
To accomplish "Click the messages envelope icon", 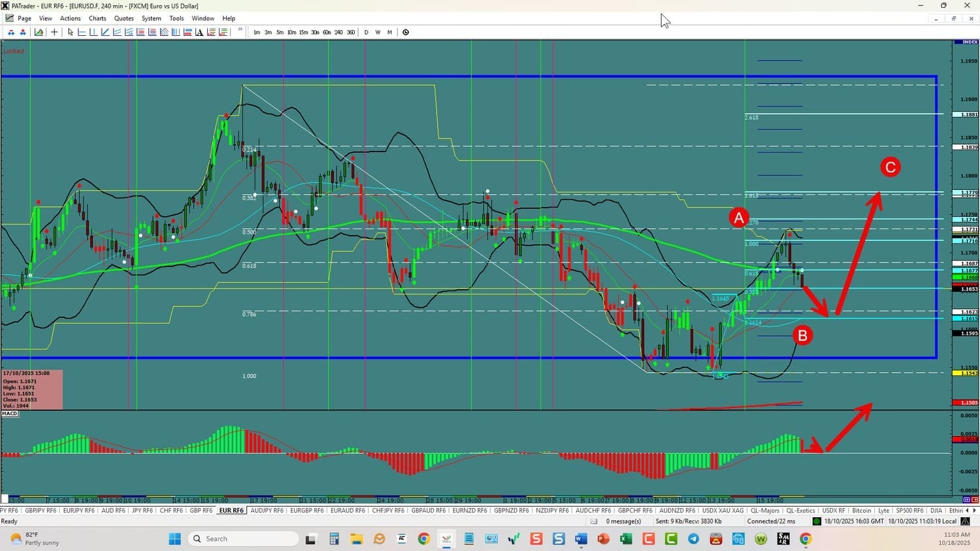I will click(594, 521).
